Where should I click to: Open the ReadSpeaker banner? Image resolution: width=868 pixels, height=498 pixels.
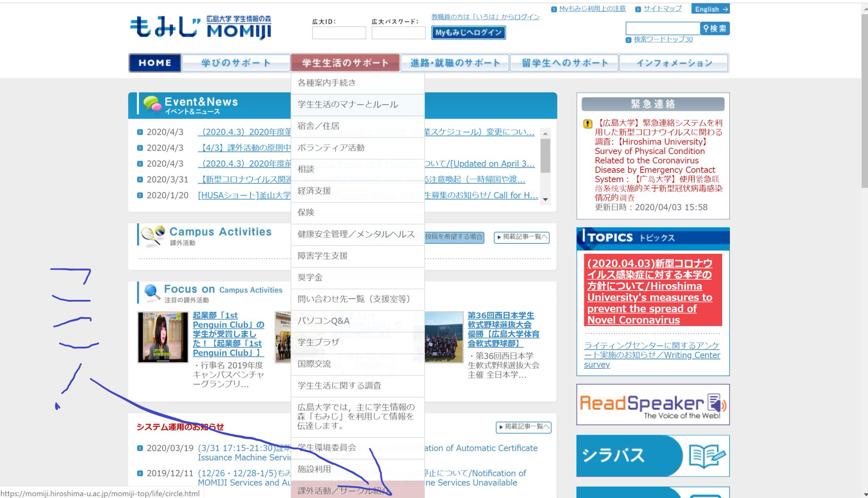pyautogui.click(x=653, y=404)
